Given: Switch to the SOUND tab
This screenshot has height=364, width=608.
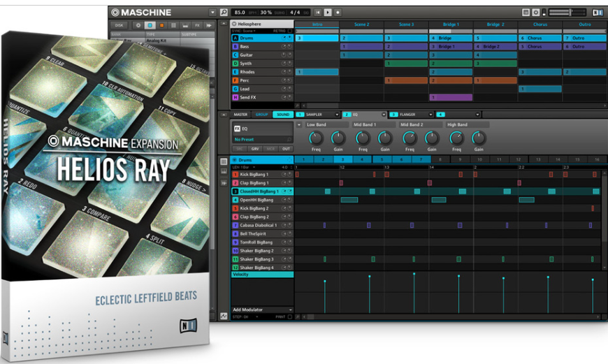Looking at the screenshot, I should point(283,115).
